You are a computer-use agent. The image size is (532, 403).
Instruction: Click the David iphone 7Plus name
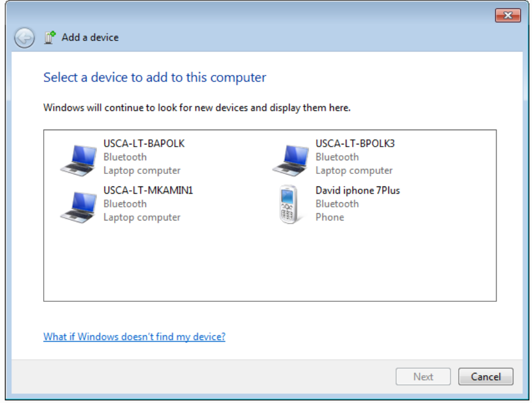pos(358,190)
